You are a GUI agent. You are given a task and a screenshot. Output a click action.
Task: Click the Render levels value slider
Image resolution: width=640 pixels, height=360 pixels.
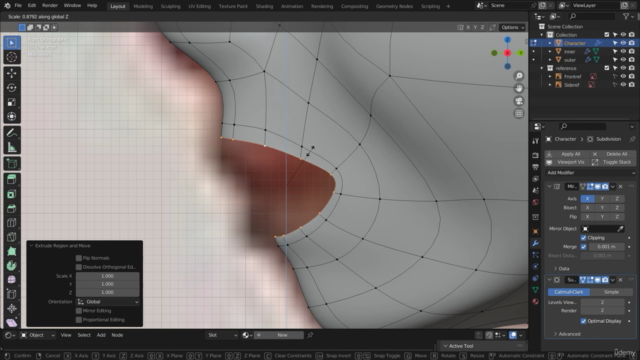point(602,311)
